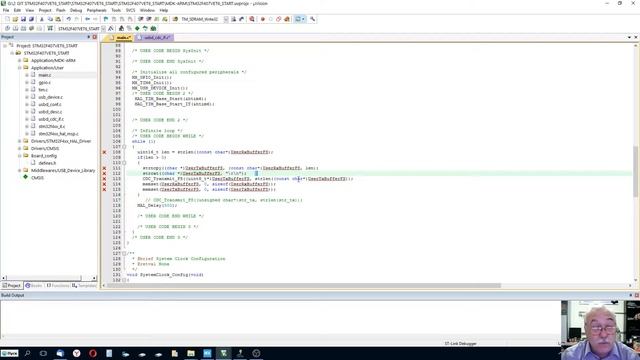
Task: Open the Flash menu
Action: click(61, 10)
